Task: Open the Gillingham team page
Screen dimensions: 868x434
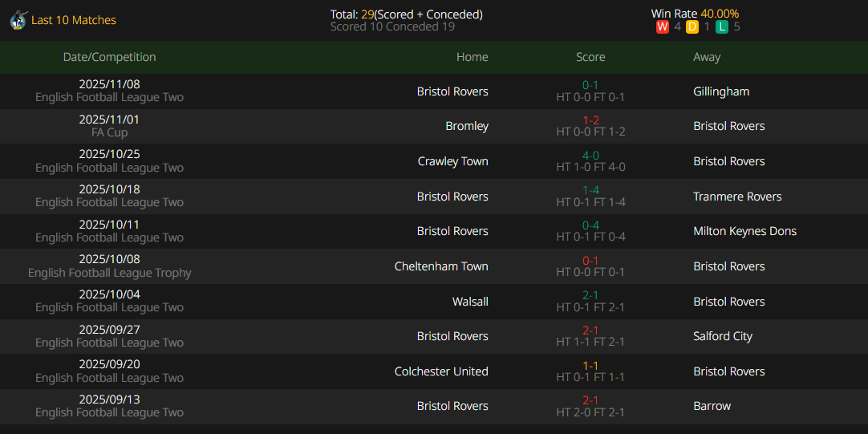Action: pos(720,91)
